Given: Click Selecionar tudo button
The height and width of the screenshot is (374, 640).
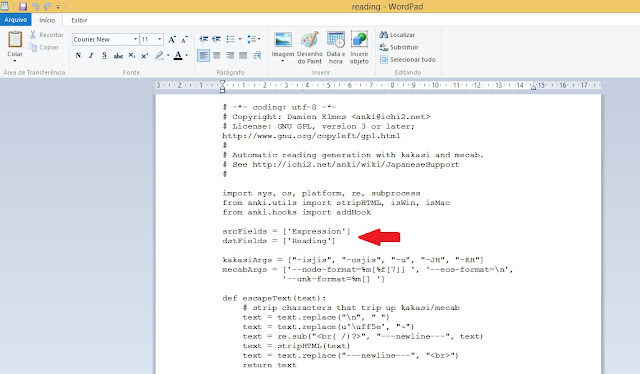Looking at the screenshot, I should click(407, 60).
